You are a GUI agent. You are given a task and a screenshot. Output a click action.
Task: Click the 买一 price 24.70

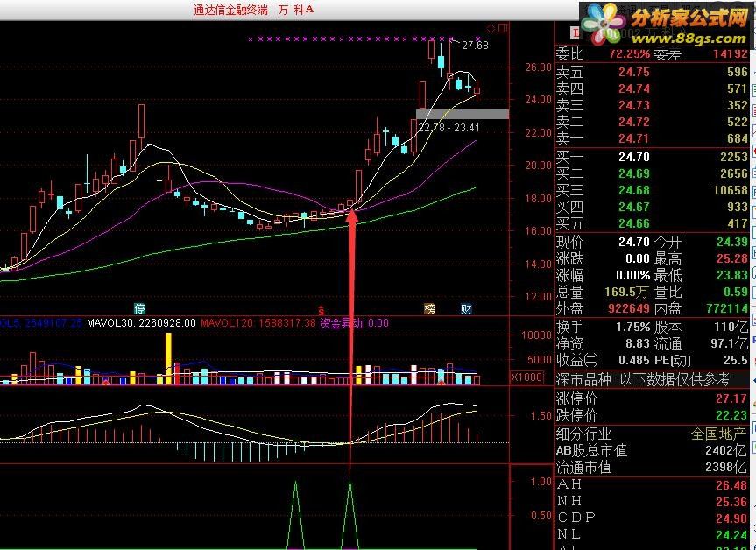[634, 157]
